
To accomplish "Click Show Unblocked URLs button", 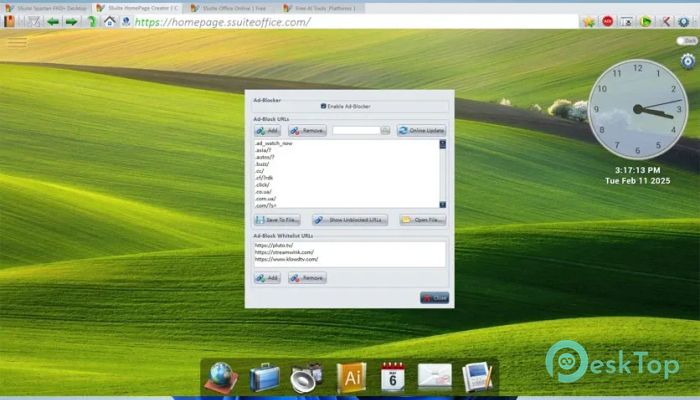I will 350,220.
